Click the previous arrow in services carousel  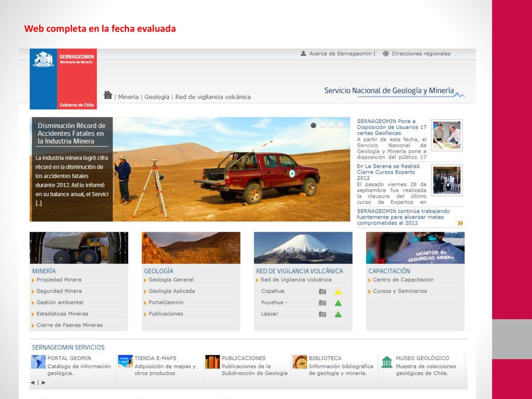click(x=33, y=382)
